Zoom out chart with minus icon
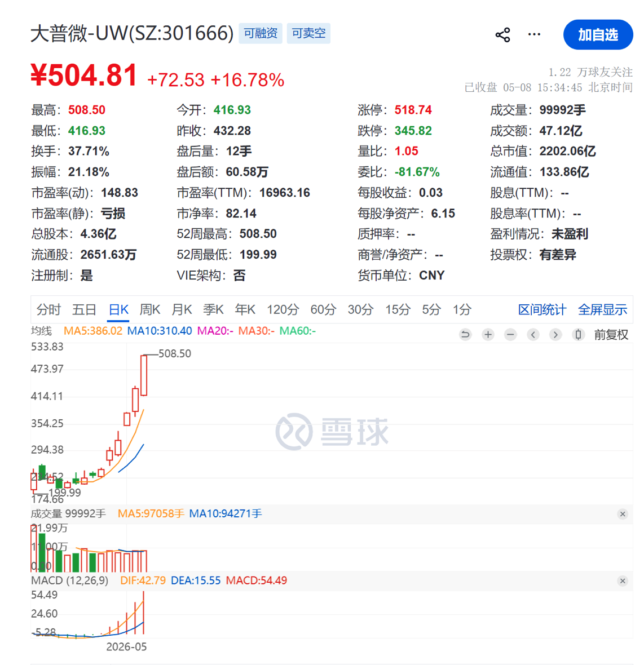 coord(510,335)
